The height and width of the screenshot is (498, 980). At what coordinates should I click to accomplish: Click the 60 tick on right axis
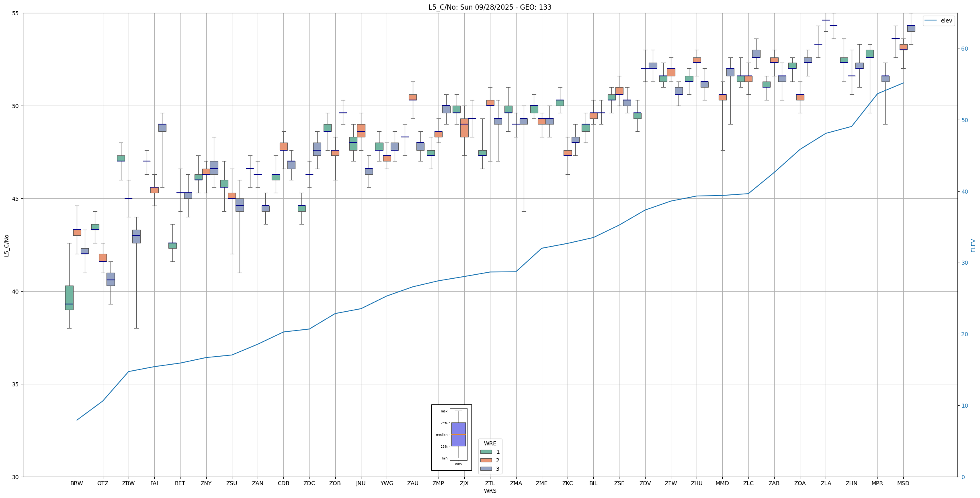964,49
